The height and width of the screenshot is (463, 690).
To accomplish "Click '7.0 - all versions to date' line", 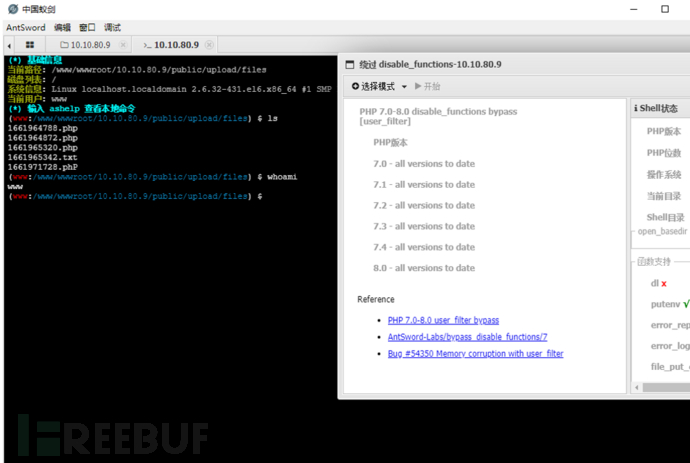I will point(424,164).
